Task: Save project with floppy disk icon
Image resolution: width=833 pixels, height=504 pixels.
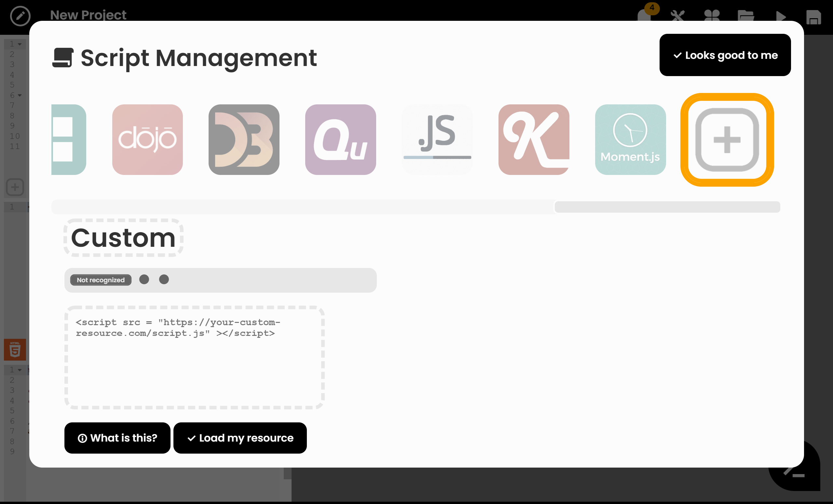Action: pos(814,17)
